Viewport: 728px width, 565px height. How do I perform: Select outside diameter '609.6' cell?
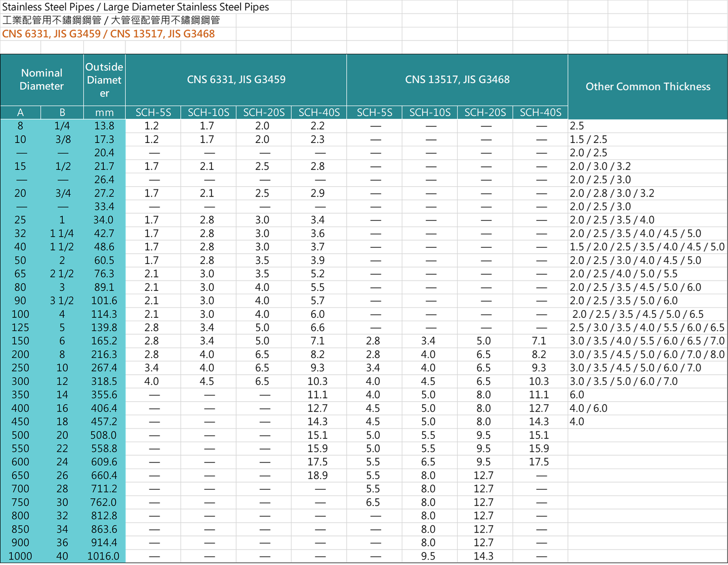coord(104,462)
